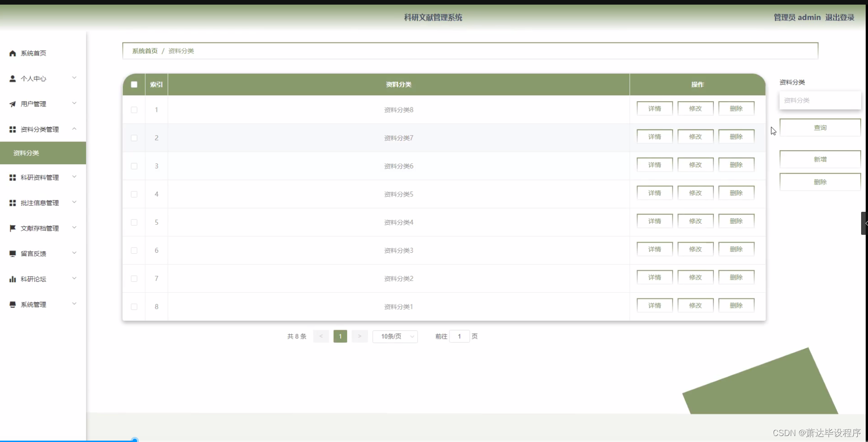
Task: Click the 管理员 admin label
Action: tap(797, 17)
